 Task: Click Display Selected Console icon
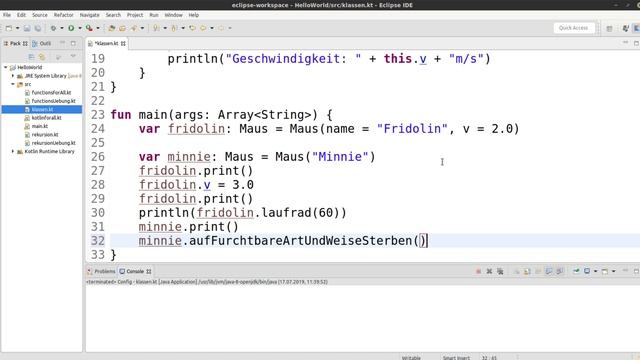coord(587,271)
